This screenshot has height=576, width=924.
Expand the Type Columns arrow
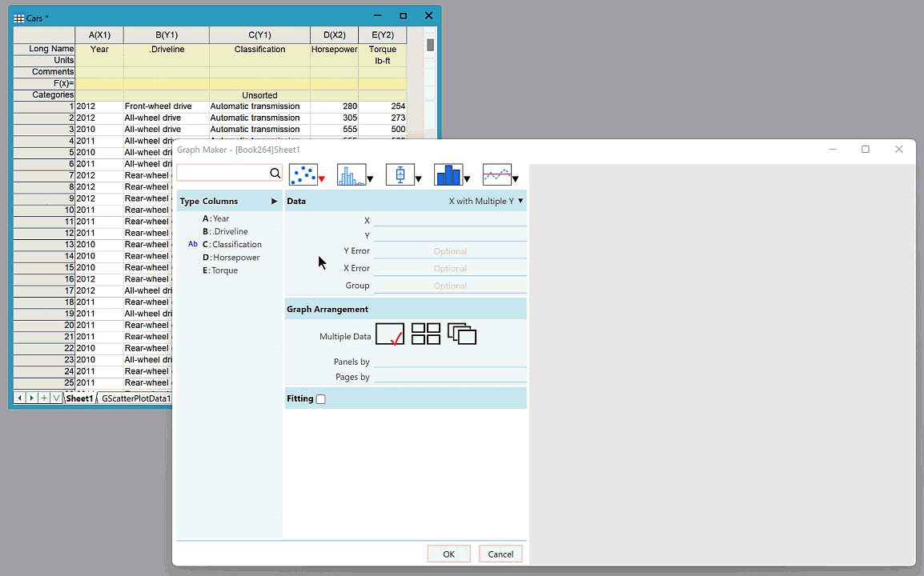274,202
